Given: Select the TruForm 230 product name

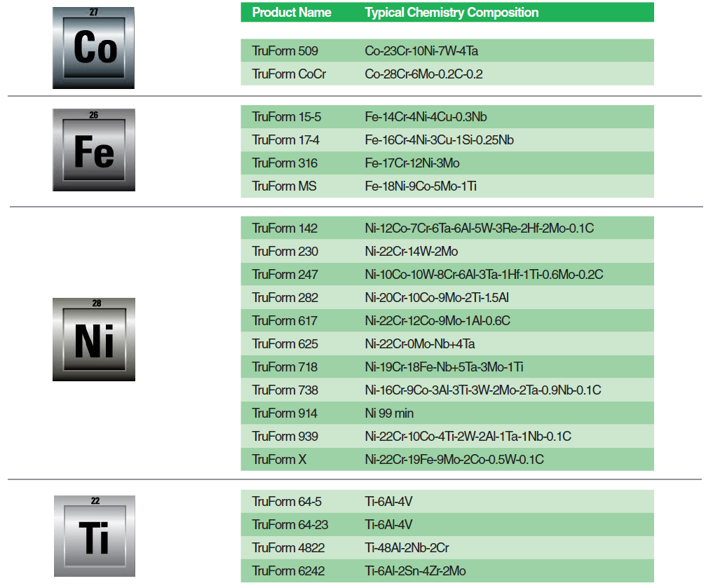Looking at the screenshot, I should tap(285, 252).
